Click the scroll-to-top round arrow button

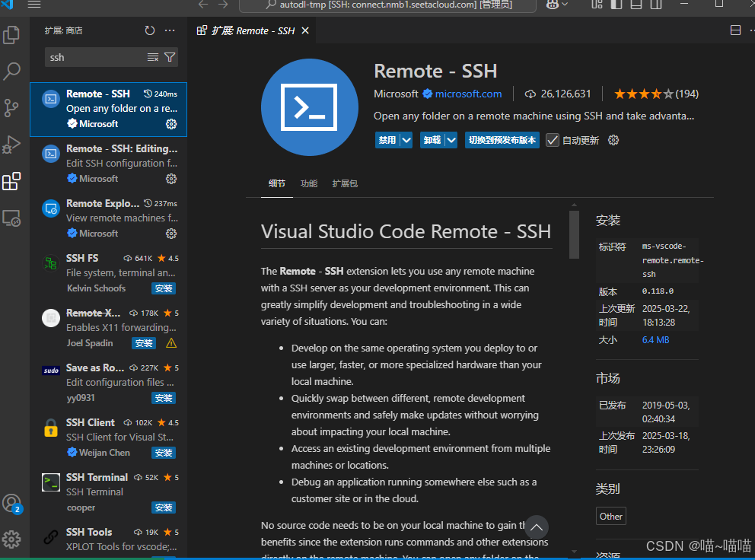pos(537,527)
